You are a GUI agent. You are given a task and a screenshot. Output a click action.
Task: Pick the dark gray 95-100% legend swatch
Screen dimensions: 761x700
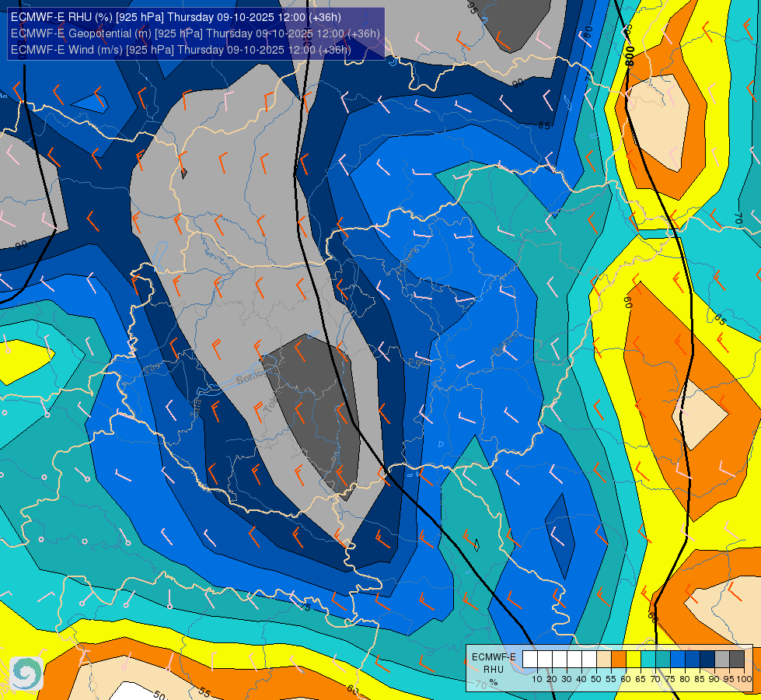pyautogui.click(x=737, y=660)
